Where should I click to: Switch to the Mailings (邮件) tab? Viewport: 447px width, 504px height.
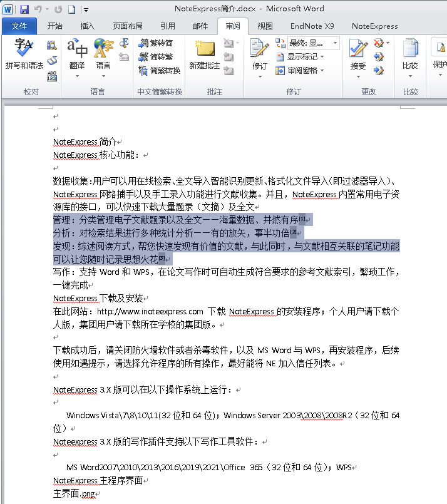pyautogui.click(x=200, y=26)
